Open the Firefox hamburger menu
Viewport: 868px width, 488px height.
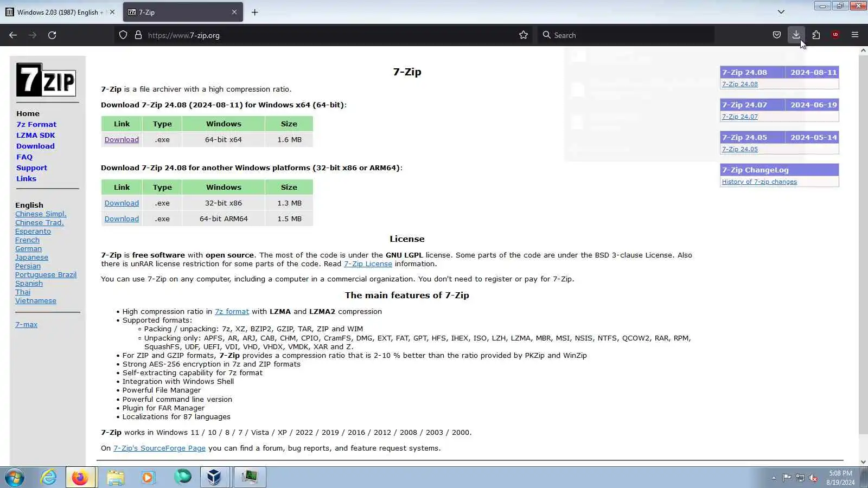(855, 35)
